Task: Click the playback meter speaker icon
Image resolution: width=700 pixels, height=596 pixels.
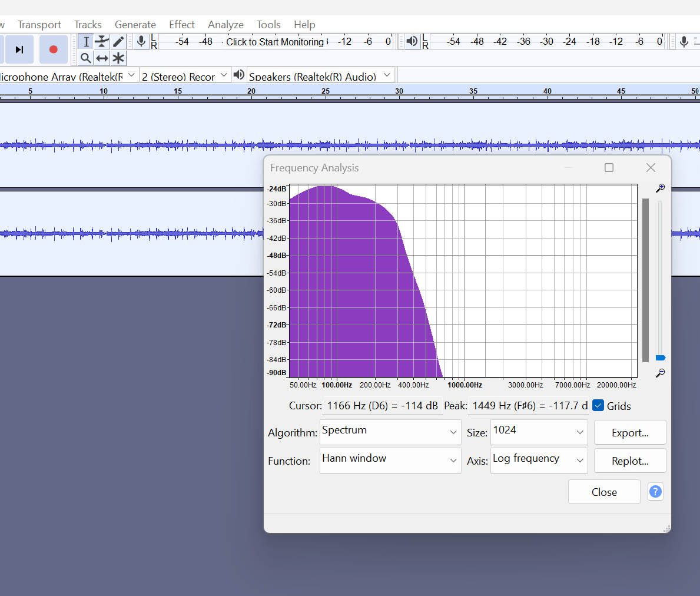Action: [412, 41]
